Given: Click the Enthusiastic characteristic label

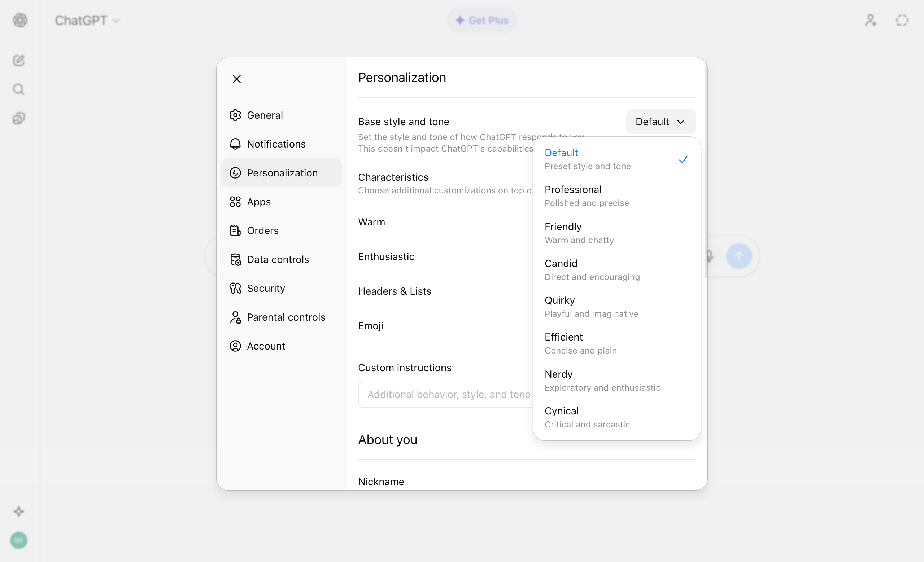Looking at the screenshot, I should pos(386,256).
